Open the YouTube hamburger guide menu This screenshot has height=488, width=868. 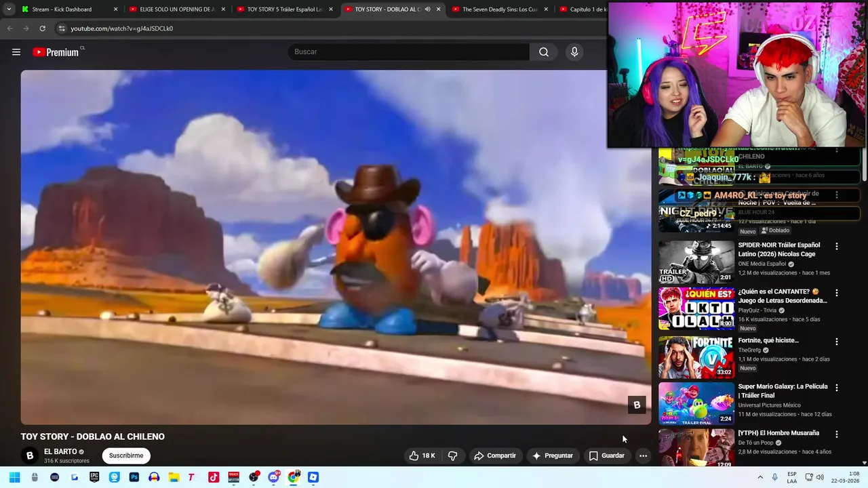pyautogui.click(x=16, y=52)
